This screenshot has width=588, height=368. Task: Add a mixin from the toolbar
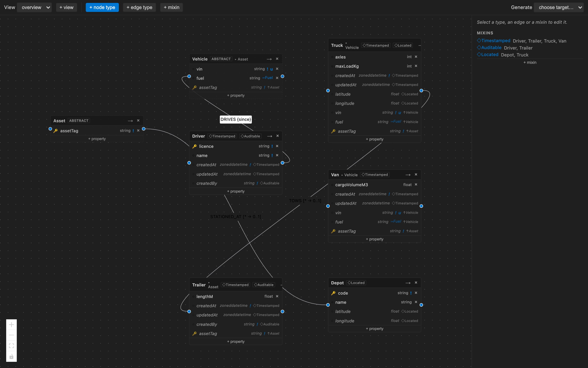click(x=171, y=7)
